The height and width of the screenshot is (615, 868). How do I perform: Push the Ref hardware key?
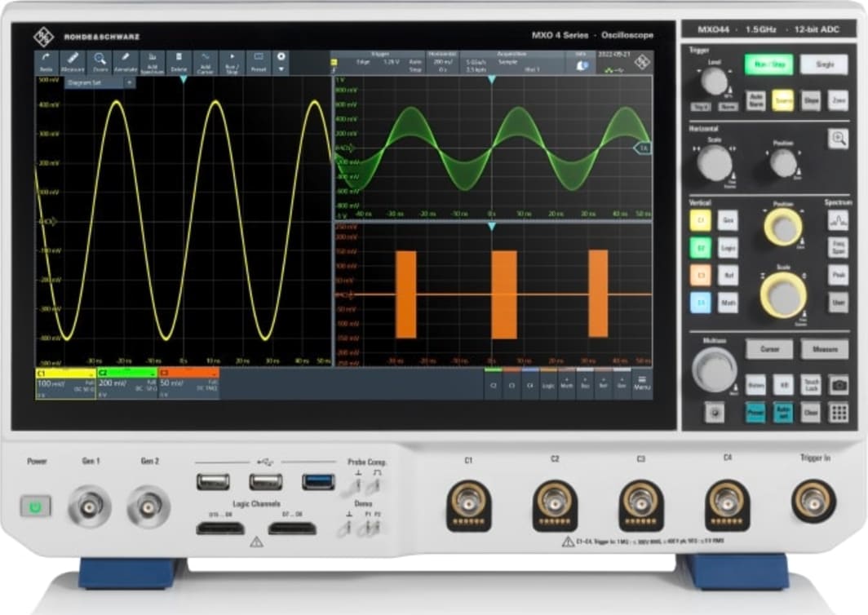(728, 275)
